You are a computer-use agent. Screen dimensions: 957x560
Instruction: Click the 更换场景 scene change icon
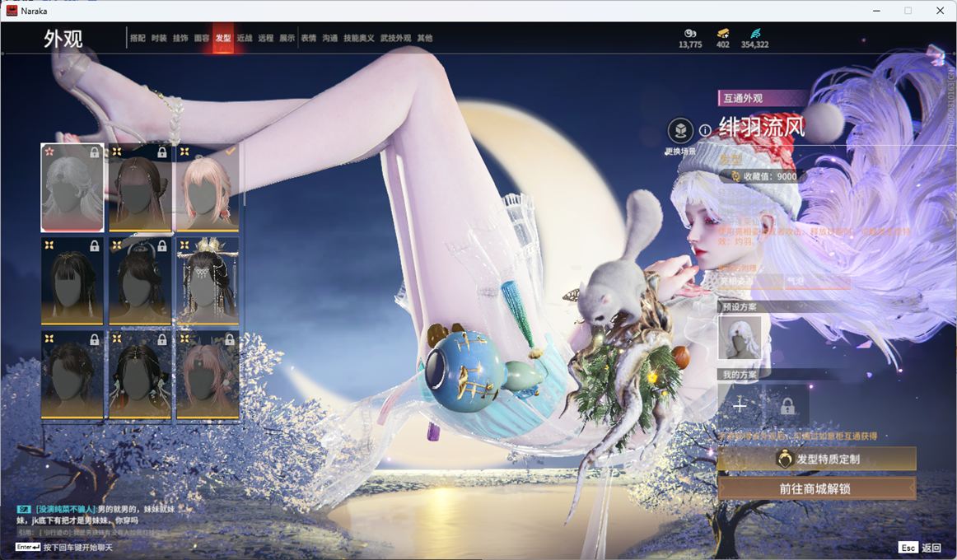[x=680, y=131]
